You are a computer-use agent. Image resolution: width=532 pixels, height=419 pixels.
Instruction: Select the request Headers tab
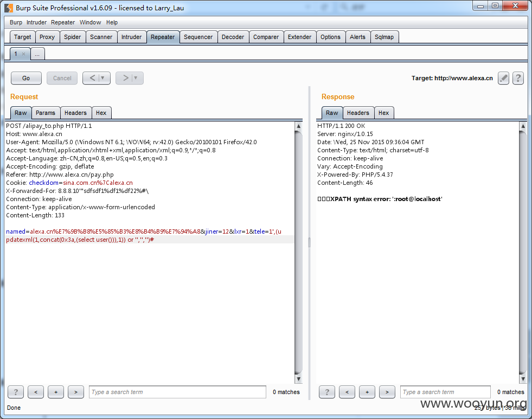[75, 113]
